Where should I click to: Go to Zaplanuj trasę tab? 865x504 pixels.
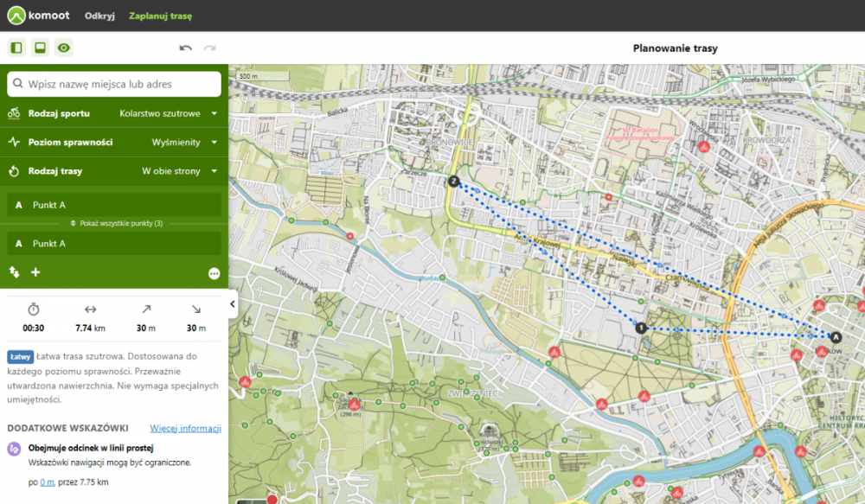(x=160, y=16)
